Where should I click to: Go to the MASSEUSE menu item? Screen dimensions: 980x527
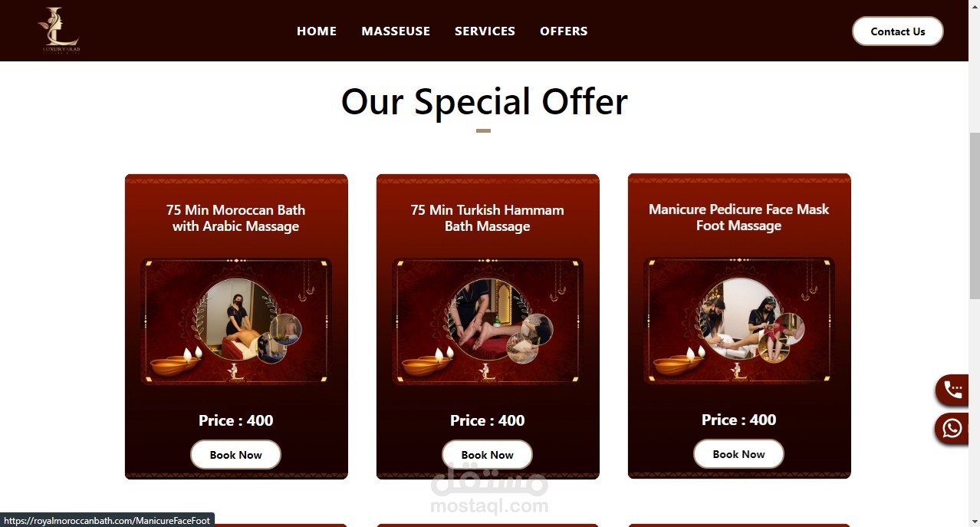396,31
